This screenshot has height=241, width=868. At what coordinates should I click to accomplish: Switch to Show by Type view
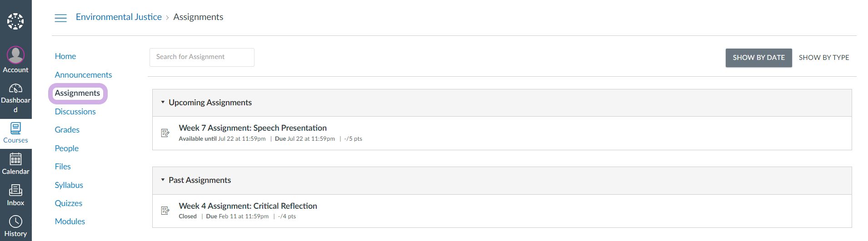[823, 58]
